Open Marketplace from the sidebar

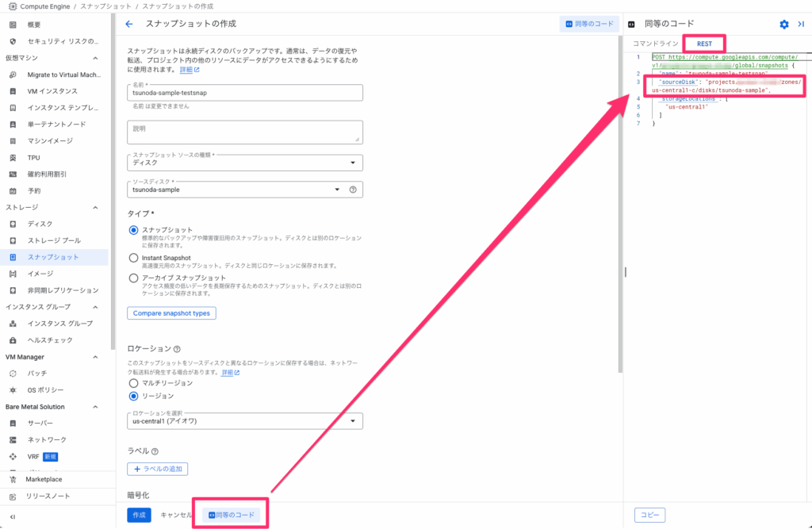44,480
